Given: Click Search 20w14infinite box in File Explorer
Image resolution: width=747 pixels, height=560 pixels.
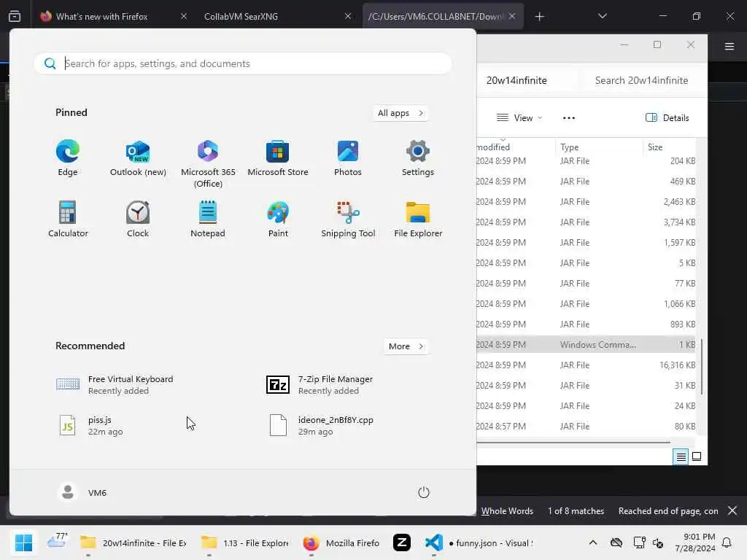Looking at the screenshot, I should click(641, 80).
